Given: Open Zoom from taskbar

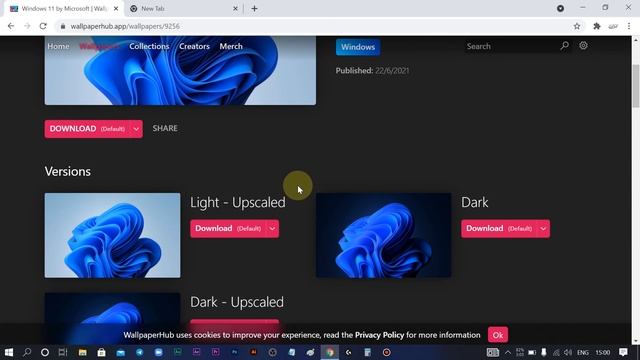Looking at the screenshot, I should pyautogui.click(x=158, y=352).
